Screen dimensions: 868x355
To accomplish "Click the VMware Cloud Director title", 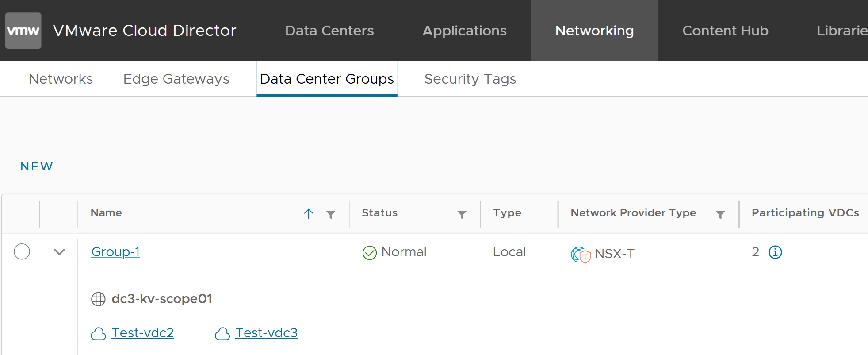I will tap(145, 31).
